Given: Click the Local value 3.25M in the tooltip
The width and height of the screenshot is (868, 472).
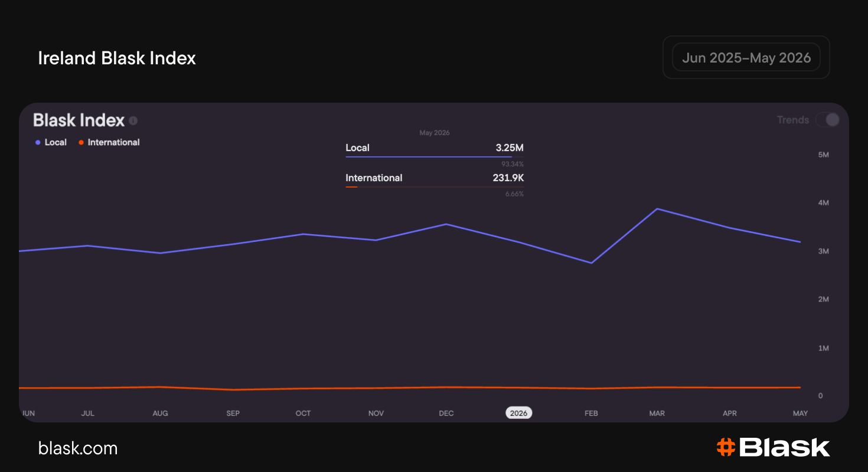Looking at the screenshot, I should [x=510, y=148].
